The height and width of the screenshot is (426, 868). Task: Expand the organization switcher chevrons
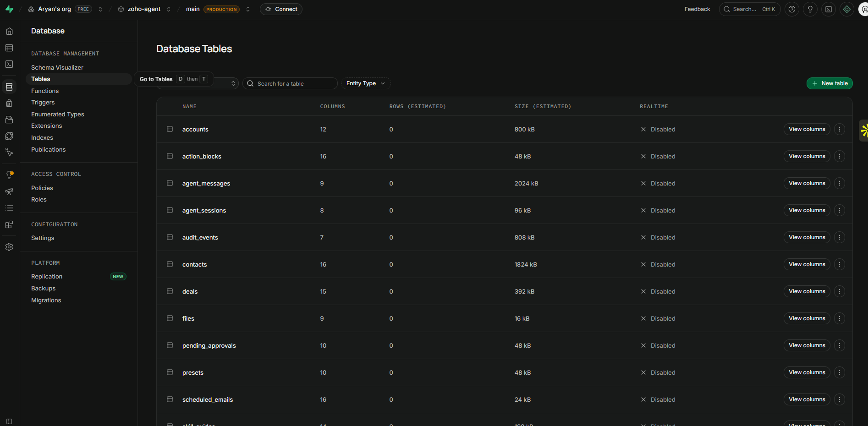(x=100, y=9)
